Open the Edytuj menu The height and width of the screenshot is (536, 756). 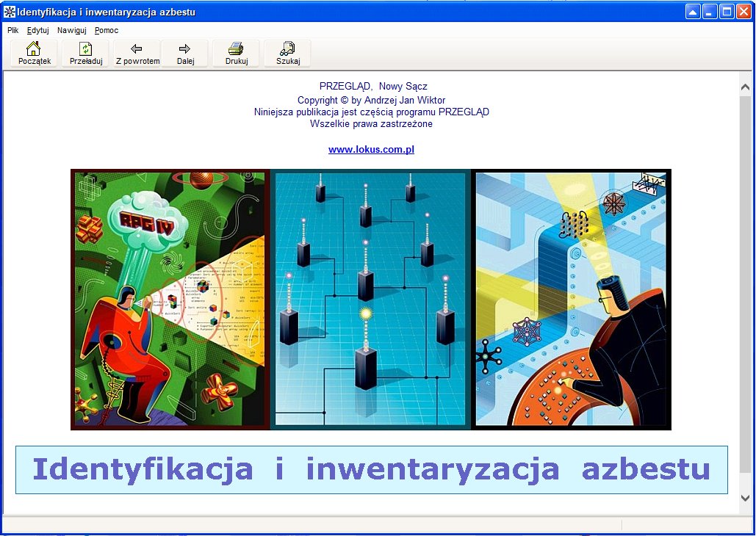(37, 31)
